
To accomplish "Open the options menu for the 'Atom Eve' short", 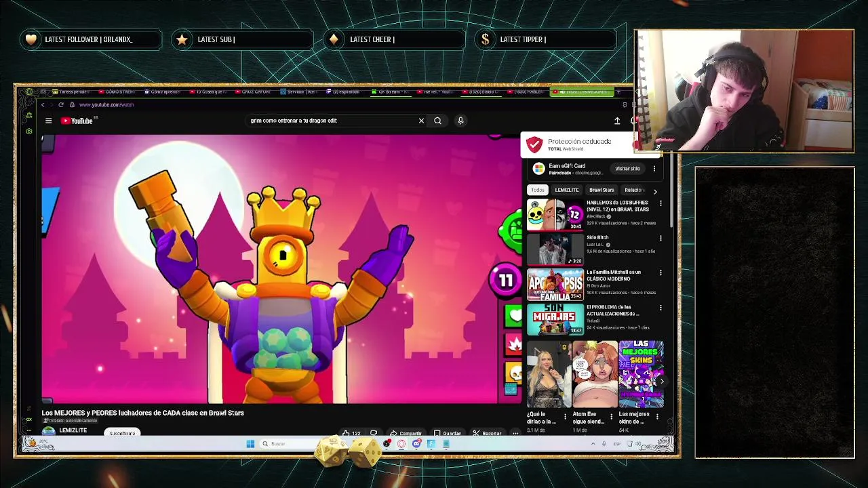I will point(611,416).
